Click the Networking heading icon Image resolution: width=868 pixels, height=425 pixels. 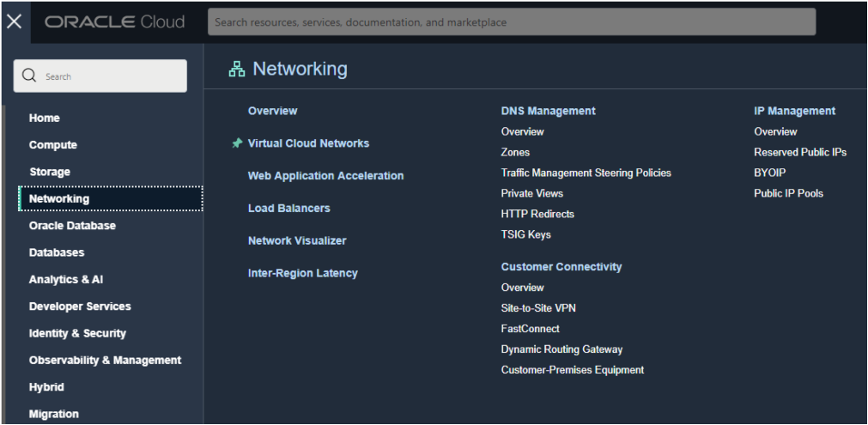point(237,70)
